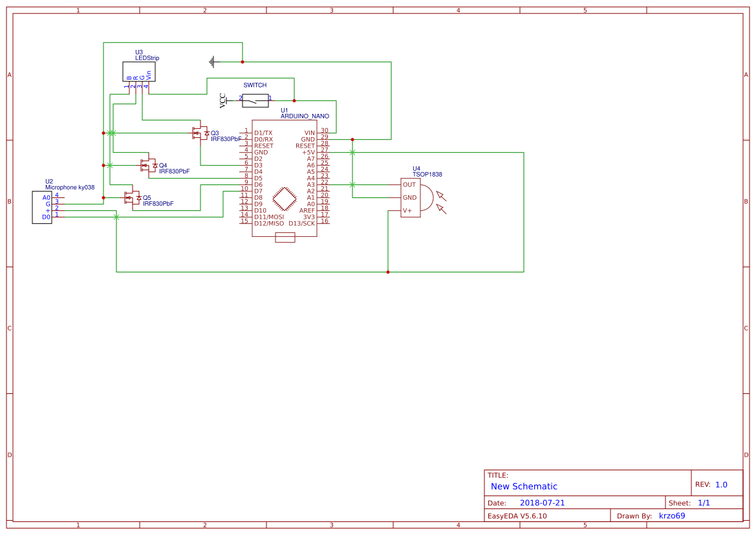The width and height of the screenshot is (756, 535).
Task: Select the Q4 MOSFET symbol
Action: [149, 166]
